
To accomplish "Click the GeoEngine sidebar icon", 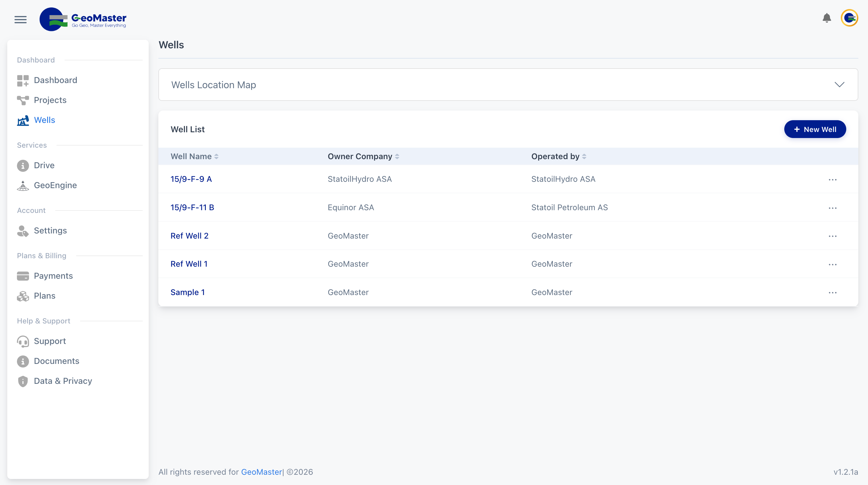I will pos(23,186).
